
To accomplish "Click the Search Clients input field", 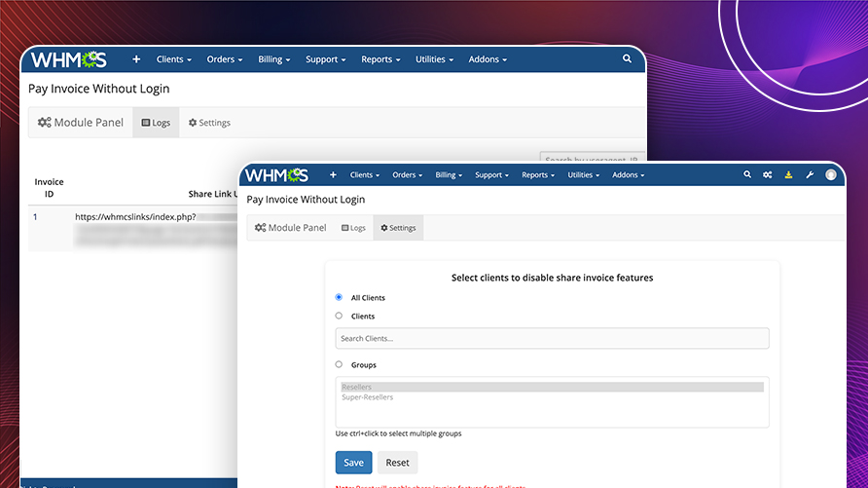I will [x=552, y=338].
